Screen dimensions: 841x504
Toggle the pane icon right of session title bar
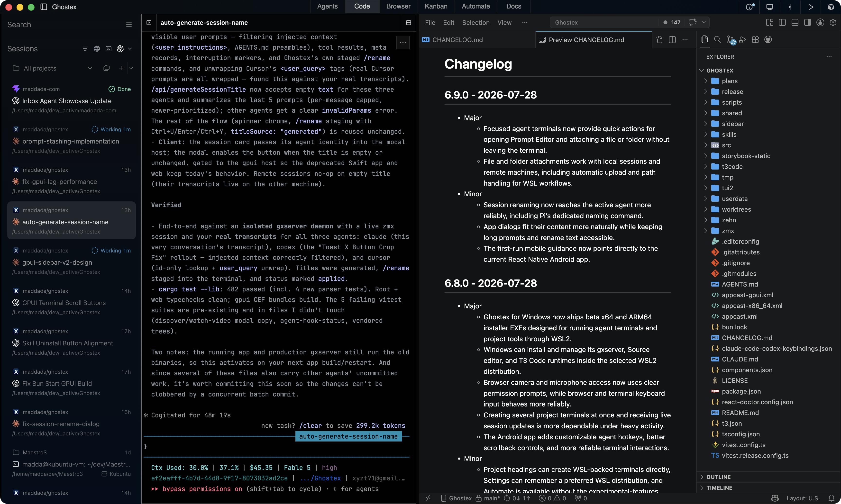click(408, 22)
